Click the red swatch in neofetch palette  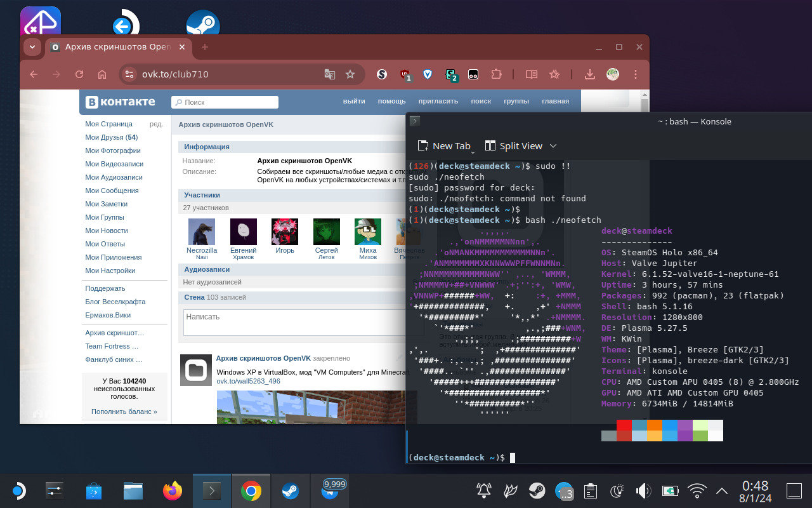coord(624,425)
